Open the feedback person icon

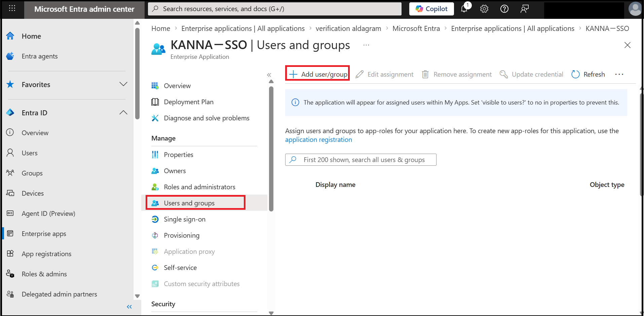[524, 9]
